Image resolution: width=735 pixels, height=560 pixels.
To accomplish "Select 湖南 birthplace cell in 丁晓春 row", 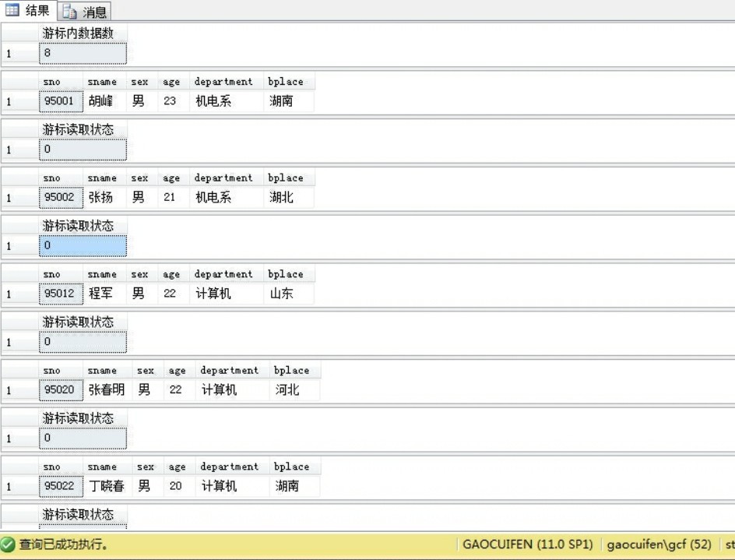I will tap(295, 486).
